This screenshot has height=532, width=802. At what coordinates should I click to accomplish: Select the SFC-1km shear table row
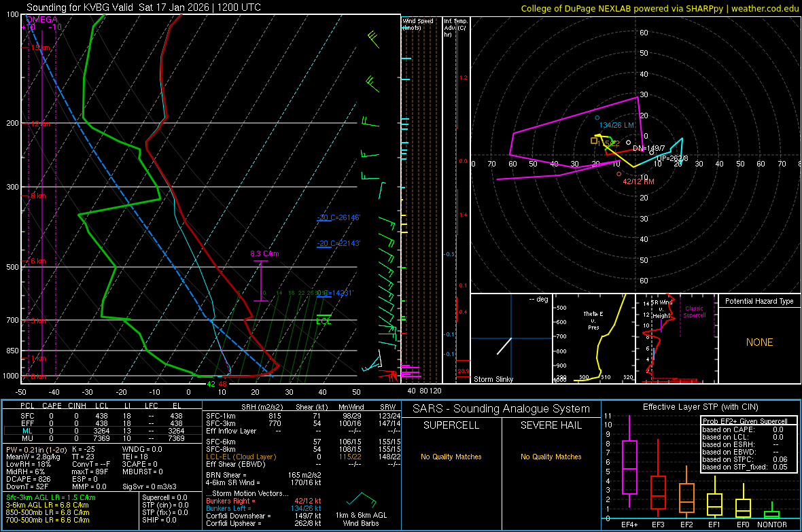[x=303, y=416]
